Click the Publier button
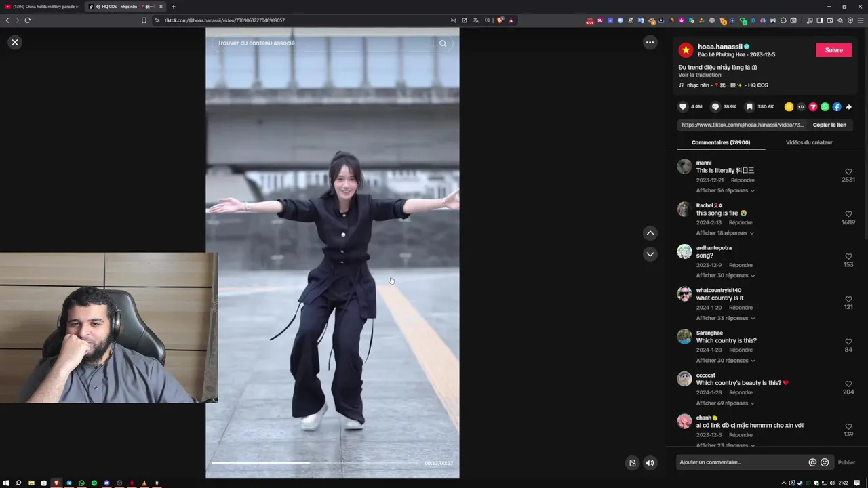The image size is (868, 488). [846, 462]
